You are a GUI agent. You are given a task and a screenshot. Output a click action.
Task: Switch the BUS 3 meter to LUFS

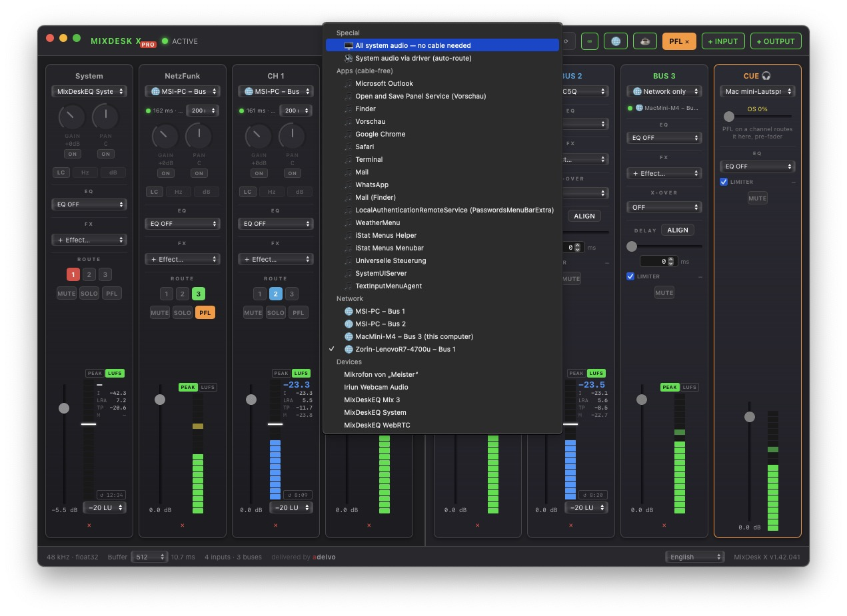(x=690, y=388)
